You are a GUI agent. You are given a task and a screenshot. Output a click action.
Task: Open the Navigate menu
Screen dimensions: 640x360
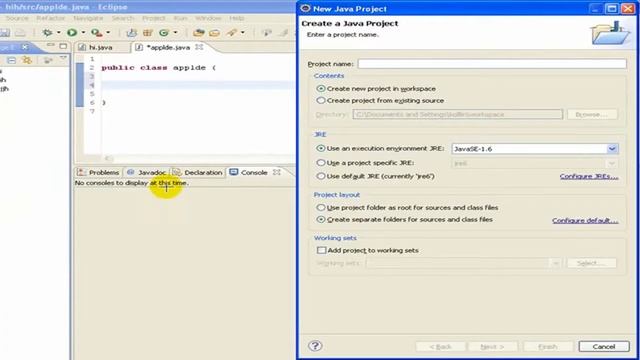[x=88, y=18]
